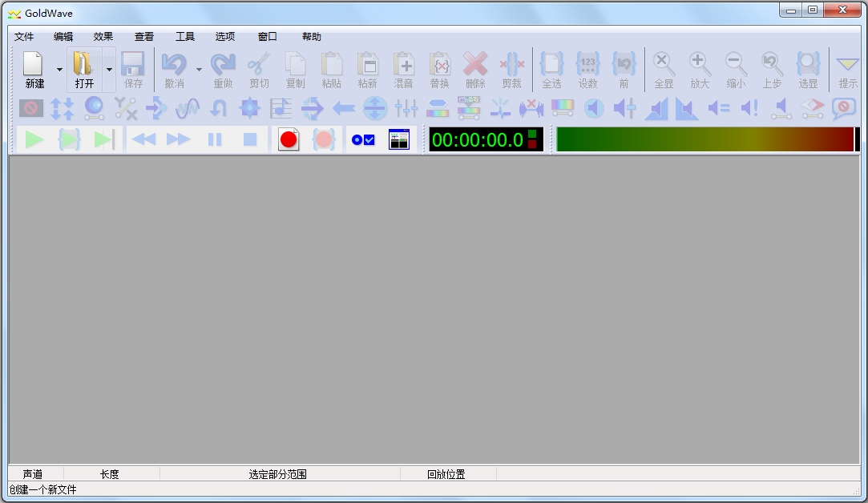Image resolution: width=868 pixels, height=503 pixels.
Task: Click the red censor effect icon
Action: (x=31, y=108)
